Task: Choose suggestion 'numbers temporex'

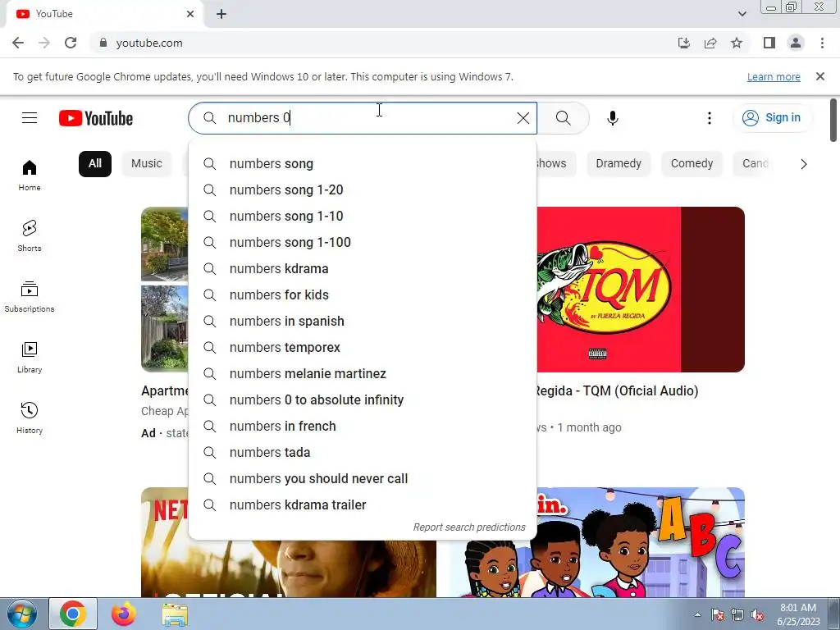Action: [x=362, y=347]
